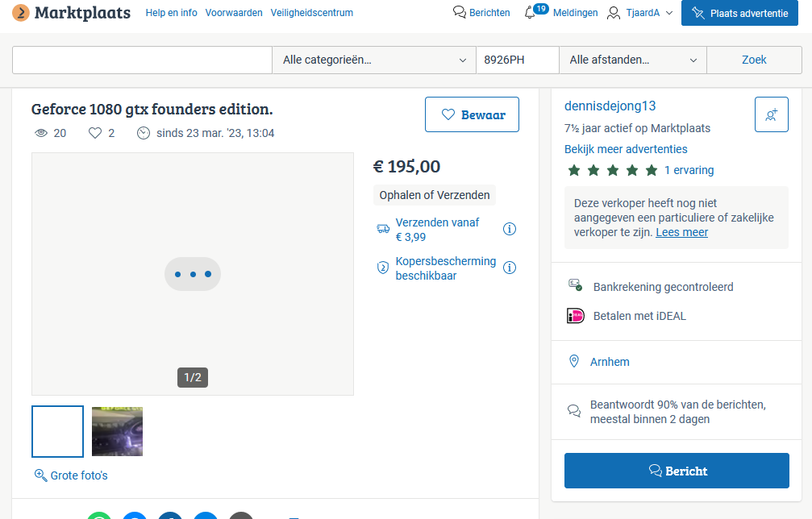Screen dimensions: 812x519
Task: Click the heart favorites count icon
Action: (95, 133)
